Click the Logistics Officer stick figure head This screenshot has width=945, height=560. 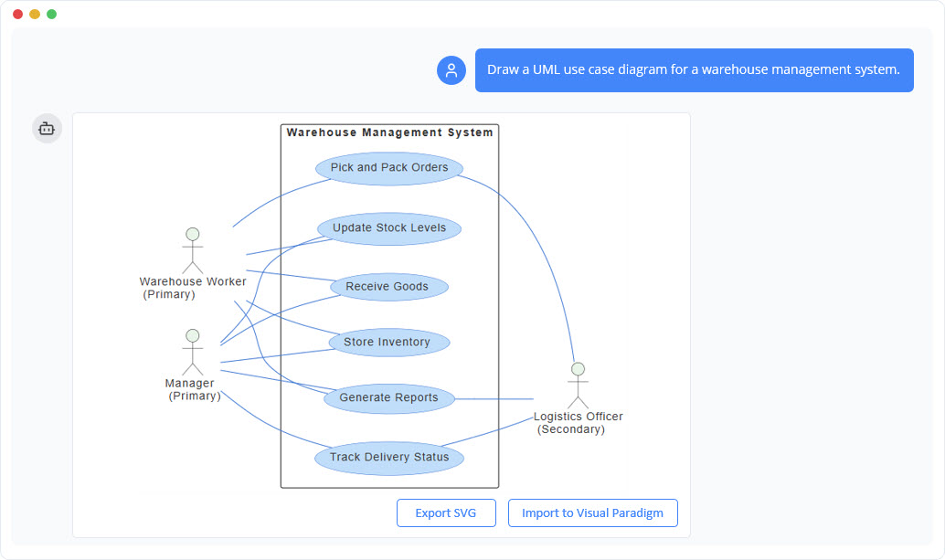[578, 368]
